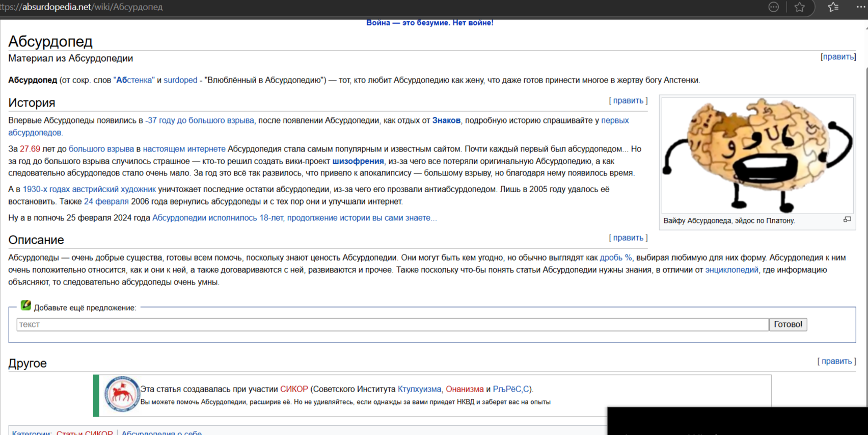Open the browser settings and more menu
This screenshot has width=868, height=435.
tap(861, 7)
